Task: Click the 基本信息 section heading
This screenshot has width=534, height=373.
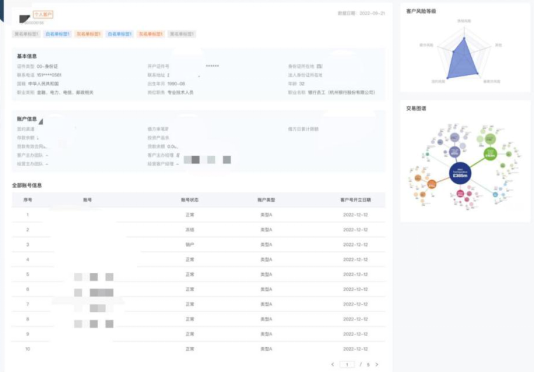Action: pyautogui.click(x=27, y=56)
